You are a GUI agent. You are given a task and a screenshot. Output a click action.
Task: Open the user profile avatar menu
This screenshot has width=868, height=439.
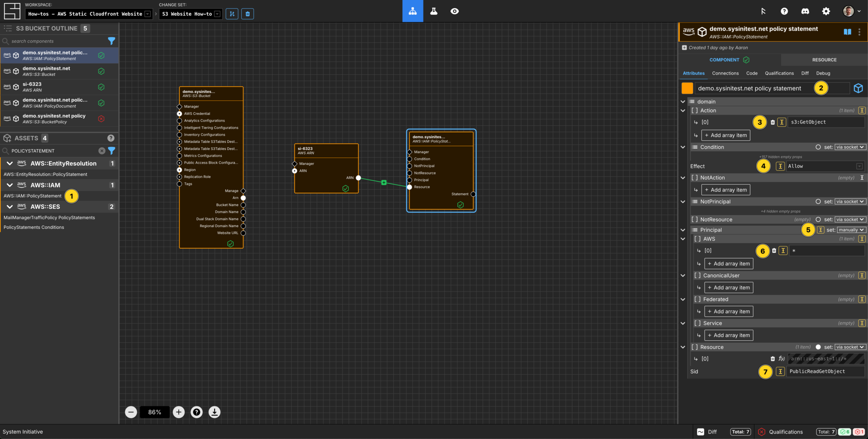point(851,11)
